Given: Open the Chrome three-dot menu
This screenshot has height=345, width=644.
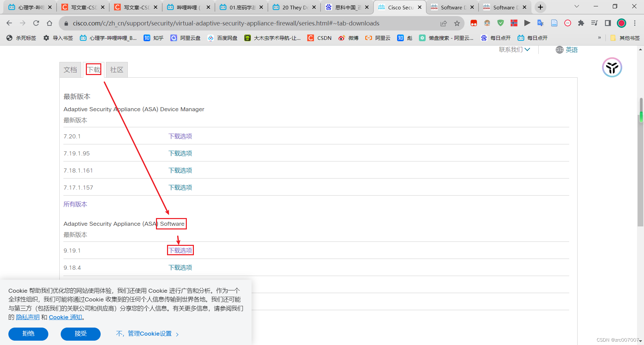Looking at the screenshot, I should [635, 23].
